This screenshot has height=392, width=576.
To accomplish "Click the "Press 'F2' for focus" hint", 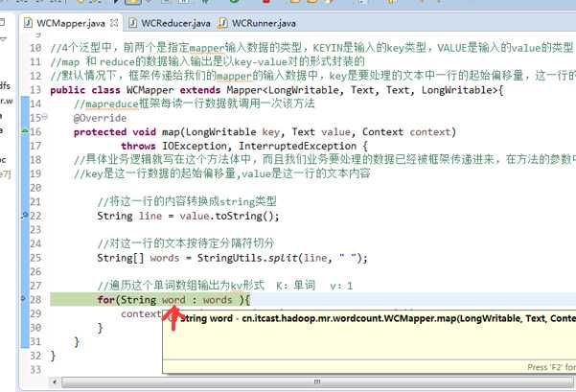I will pos(551,367).
